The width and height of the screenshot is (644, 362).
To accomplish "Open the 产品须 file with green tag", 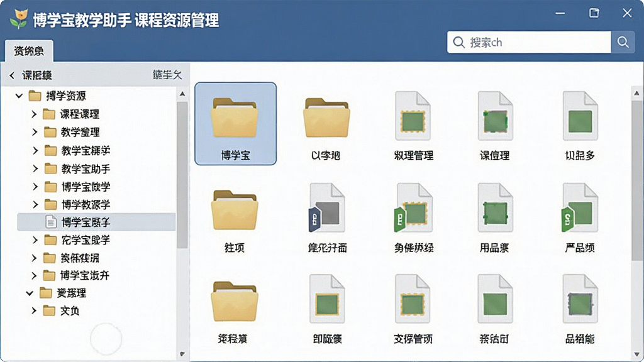I will [x=579, y=207].
